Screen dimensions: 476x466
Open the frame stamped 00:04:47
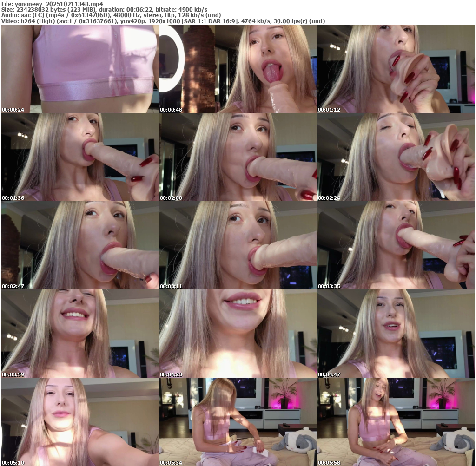tap(396, 334)
